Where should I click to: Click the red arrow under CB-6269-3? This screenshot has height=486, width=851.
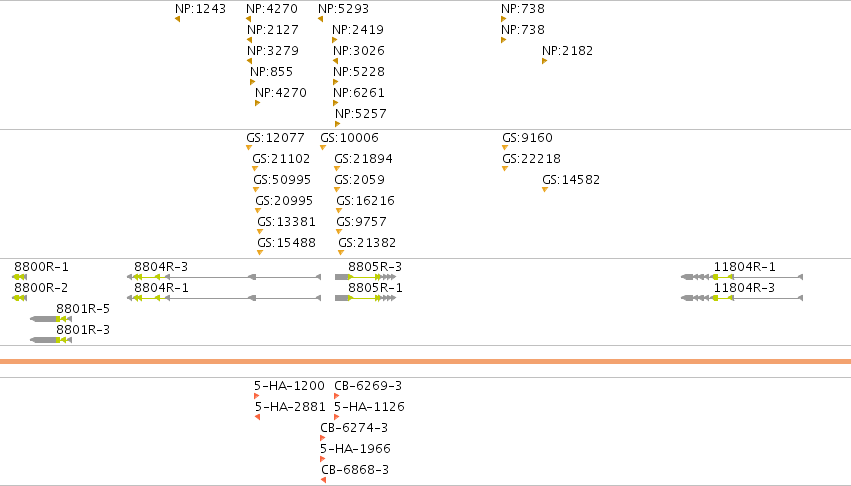(336, 396)
